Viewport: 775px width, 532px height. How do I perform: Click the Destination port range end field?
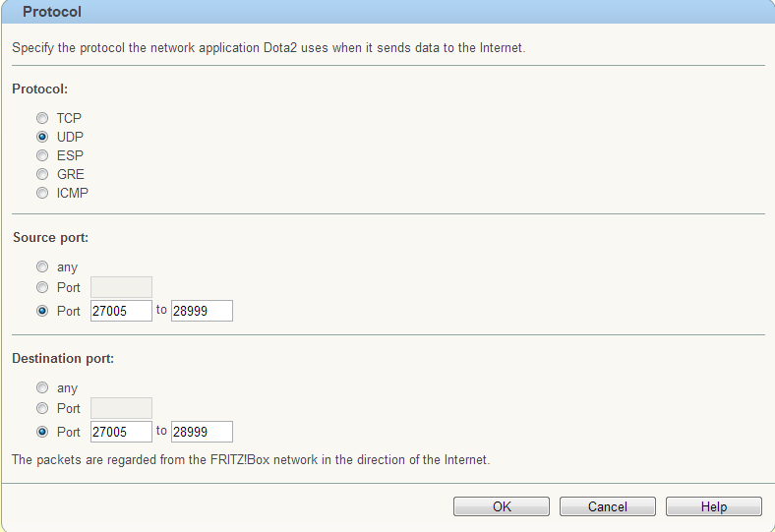(x=202, y=432)
